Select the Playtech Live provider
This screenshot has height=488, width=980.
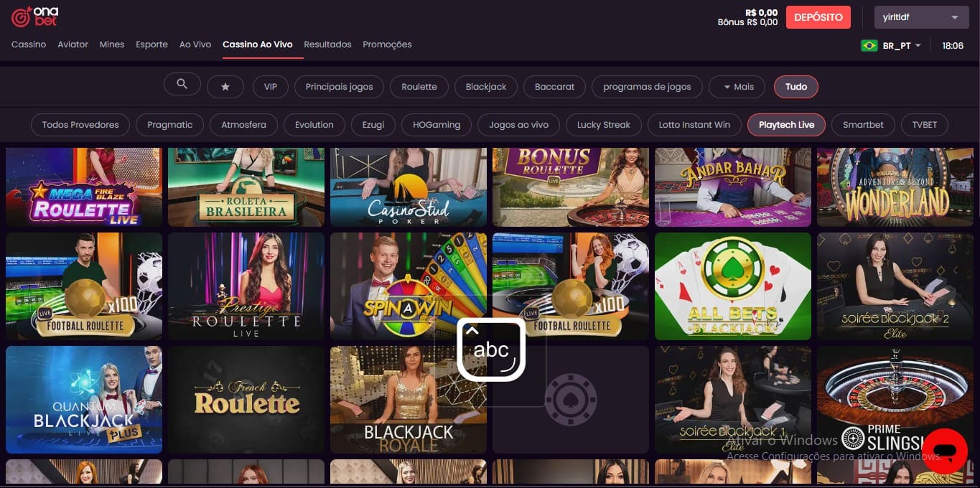pyautogui.click(x=787, y=125)
